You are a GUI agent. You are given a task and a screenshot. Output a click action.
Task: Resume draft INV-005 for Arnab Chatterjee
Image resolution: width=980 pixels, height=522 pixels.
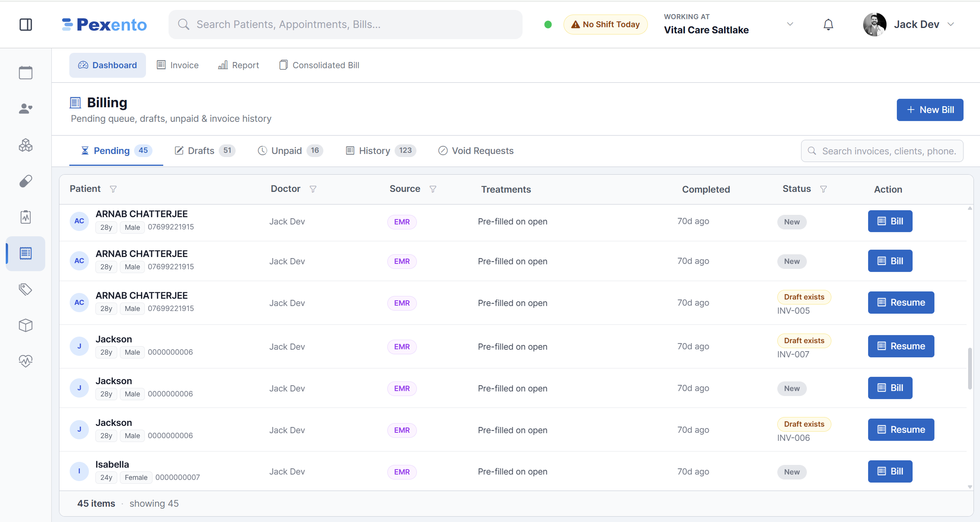[x=901, y=303]
